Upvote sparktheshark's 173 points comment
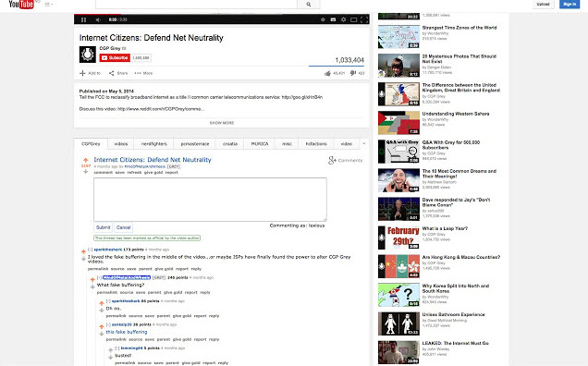Viewport: 588px width, 366px height. (83, 251)
